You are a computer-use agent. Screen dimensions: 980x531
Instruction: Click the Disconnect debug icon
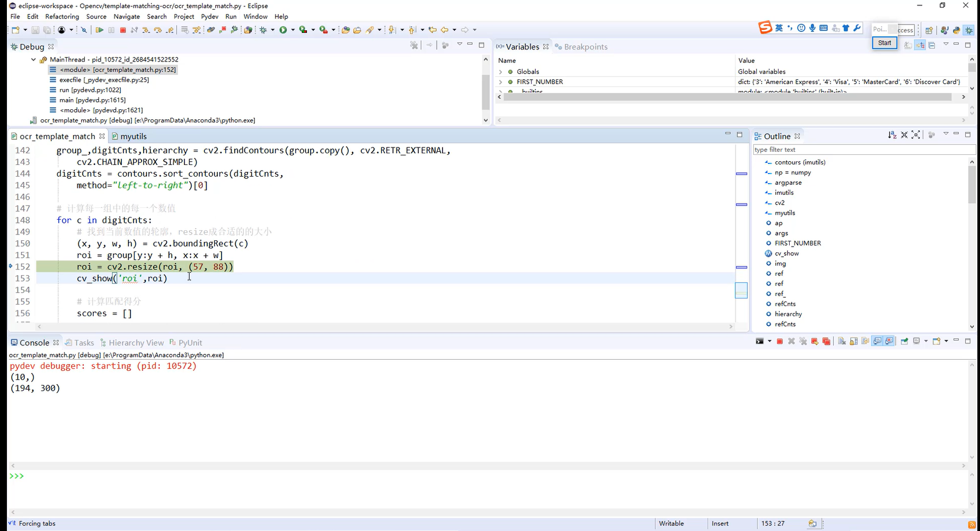(134, 30)
